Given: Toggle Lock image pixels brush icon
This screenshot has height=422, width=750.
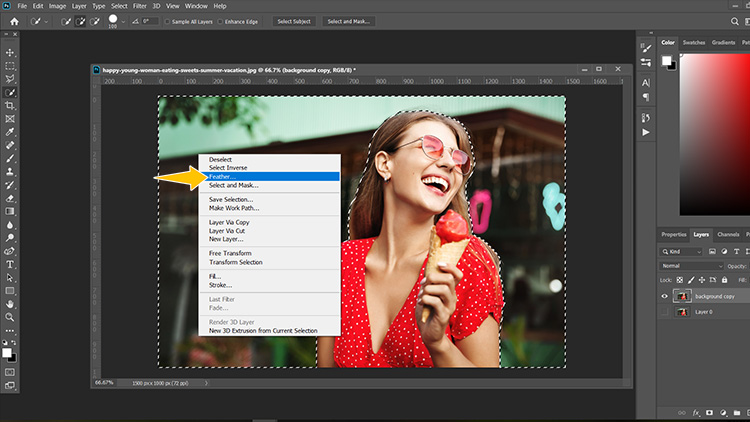Looking at the screenshot, I should [691, 280].
